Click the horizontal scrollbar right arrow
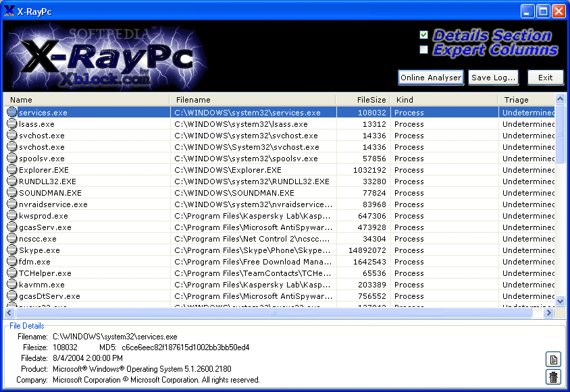570x392 pixels. (548, 312)
